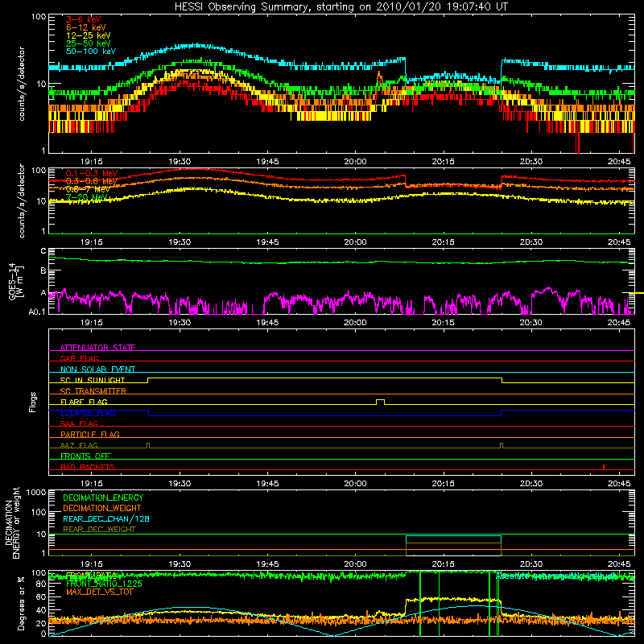This screenshot has height=644, width=644.
Task: Click the 20:00 tick label under Flags panel
Action: pyautogui.click(x=355, y=484)
